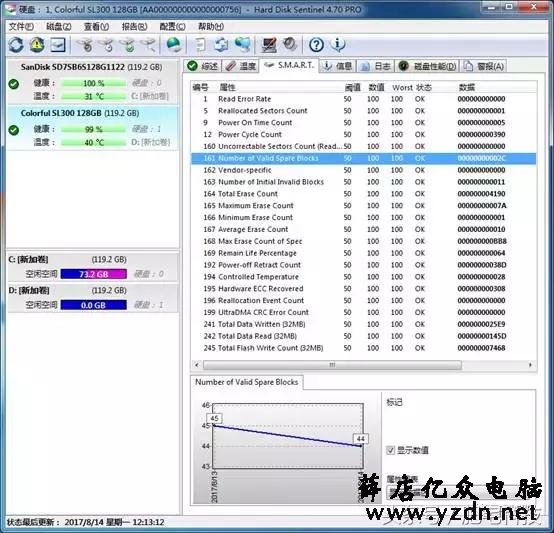This screenshot has height=533, width=554.
Task: Click the disk test icon with green check
Action: 128,45
